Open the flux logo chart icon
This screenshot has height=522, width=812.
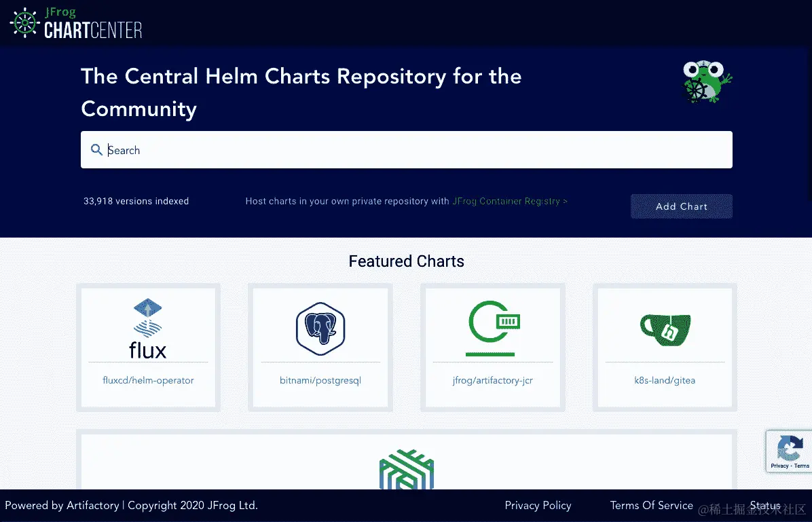point(147,329)
